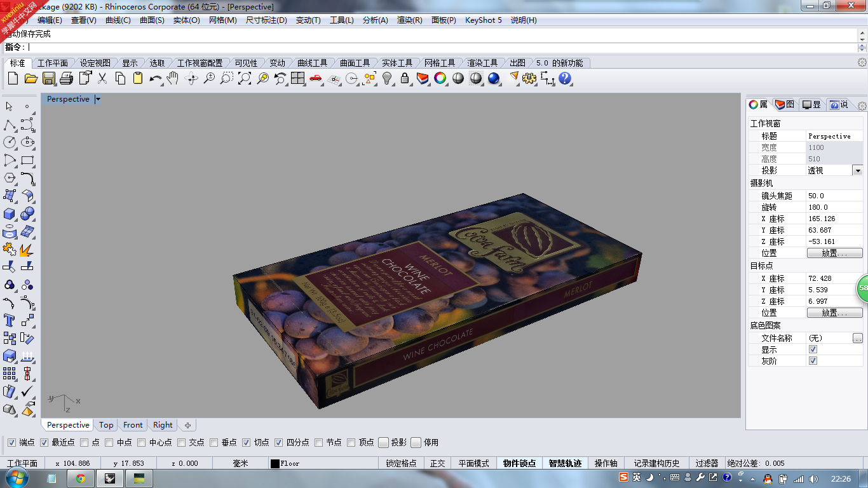Click the red car named-view icon
This screenshot has width=868, height=488.
point(316,78)
